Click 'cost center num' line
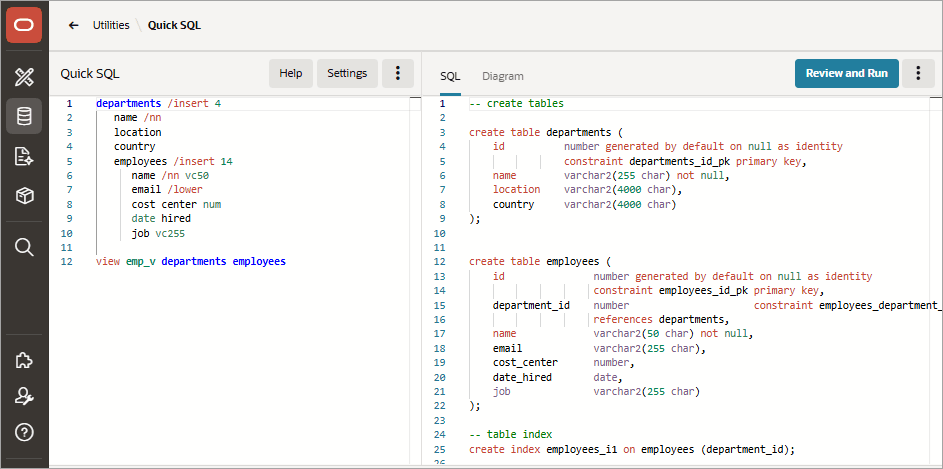The height and width of the screenshot is (469, 943). coord(176,204)
